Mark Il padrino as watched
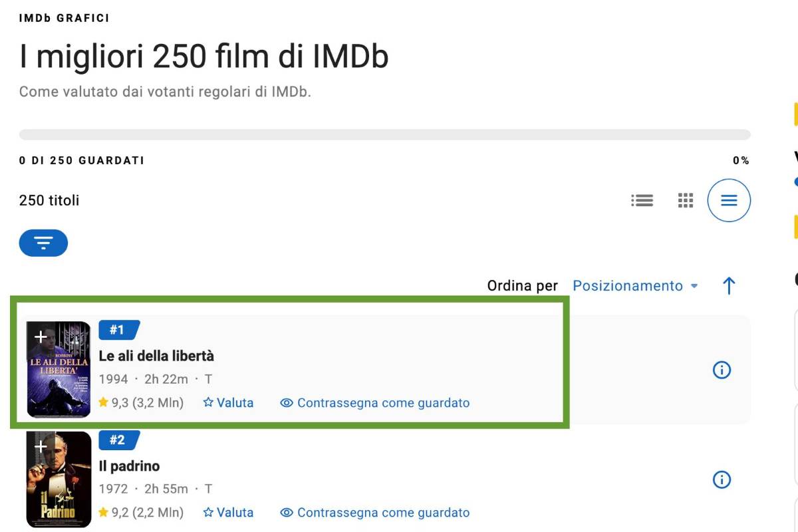 point(376,513)
